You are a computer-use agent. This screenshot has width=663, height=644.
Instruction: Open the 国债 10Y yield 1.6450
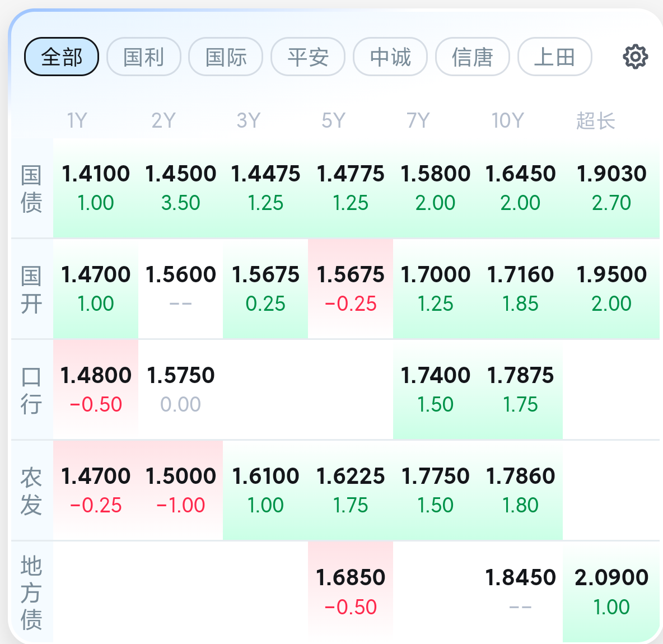pyautogui.click(x=520, y=188)
